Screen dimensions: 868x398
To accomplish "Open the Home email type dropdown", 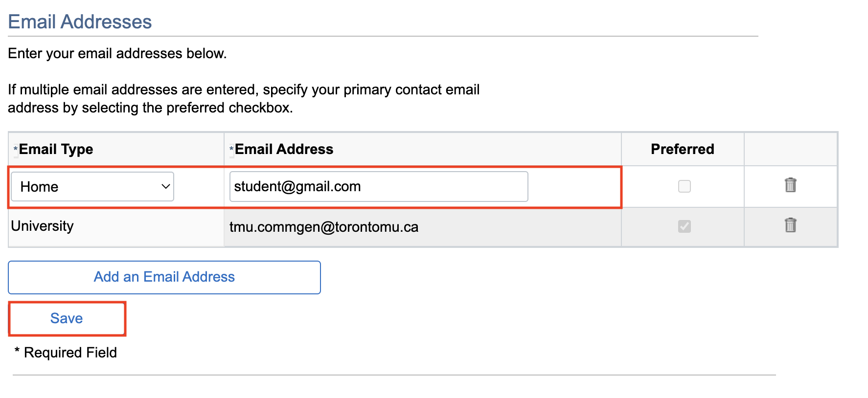I will coord(92,186).
